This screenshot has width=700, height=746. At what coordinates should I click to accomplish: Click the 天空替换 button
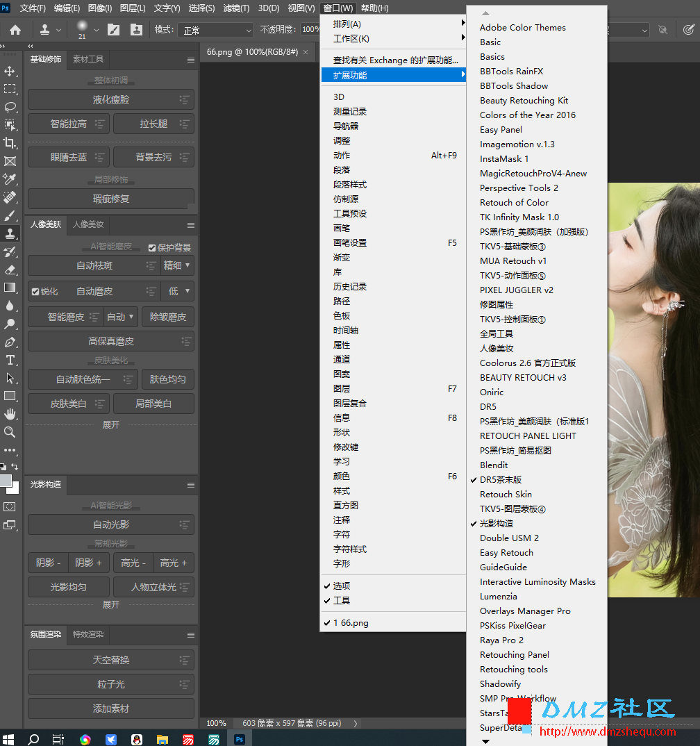click(111, 660)
